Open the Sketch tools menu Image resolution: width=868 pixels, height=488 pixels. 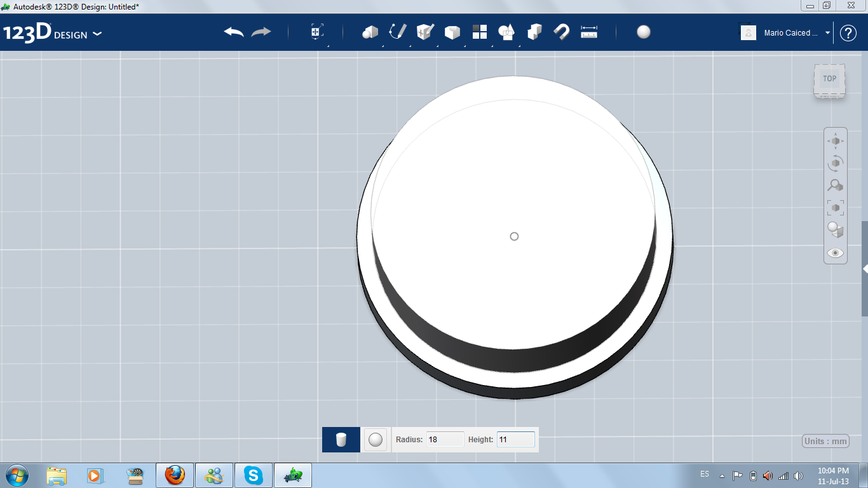(x=397, y=32)
